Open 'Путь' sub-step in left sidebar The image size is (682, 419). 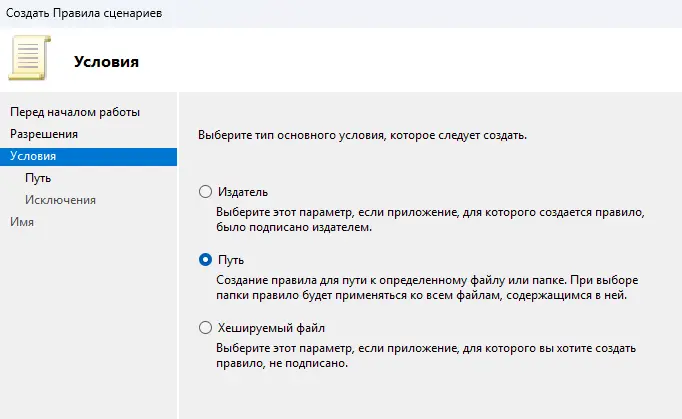(x=39, y=178)
